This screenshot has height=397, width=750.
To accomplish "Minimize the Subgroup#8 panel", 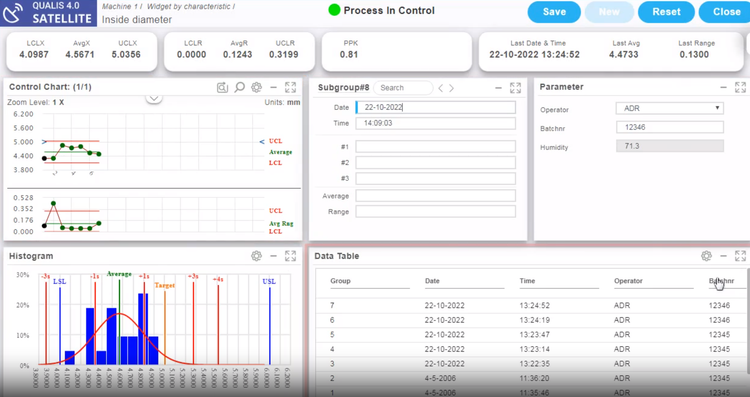I will pyautogui.click(x=498, y=88).
